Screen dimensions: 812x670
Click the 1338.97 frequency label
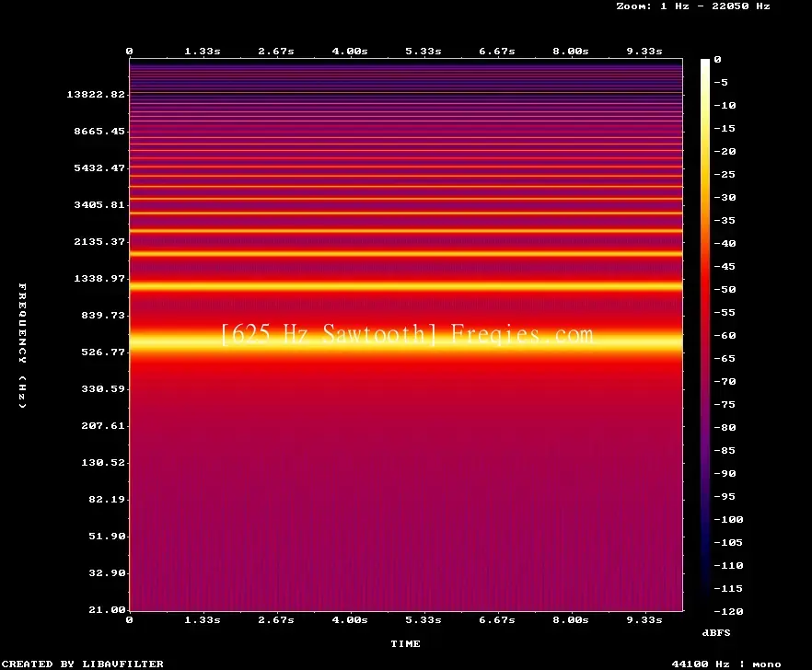pos(99,278)
